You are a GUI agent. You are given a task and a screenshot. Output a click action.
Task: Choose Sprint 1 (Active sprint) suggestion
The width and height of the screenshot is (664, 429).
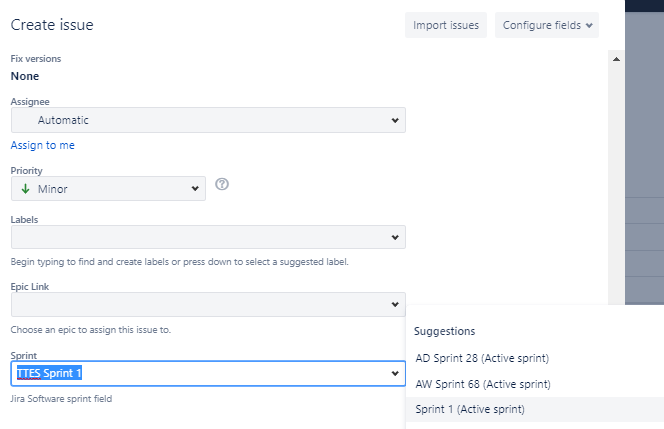470,409
